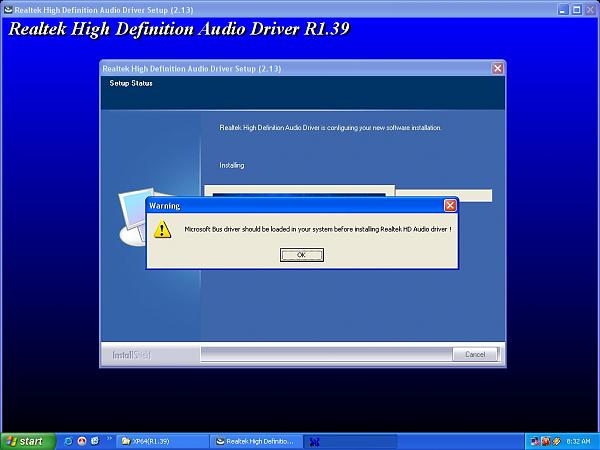The width and height of the screenshot is (600, 450).
Task: Click the InstallShield logo text
Action: click(x=131, y=355)
